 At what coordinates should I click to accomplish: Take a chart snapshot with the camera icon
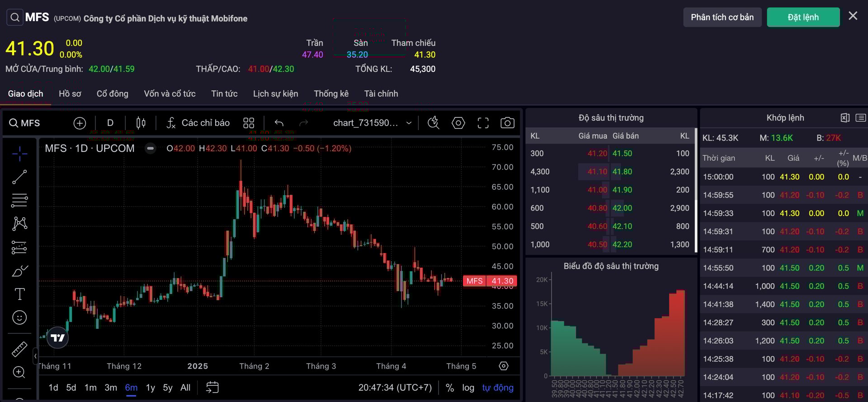[507, 123]
